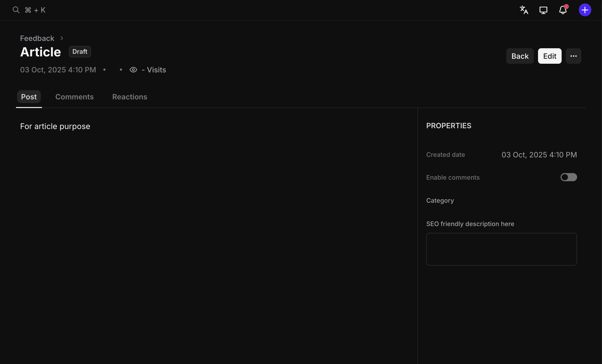
Task: Click the Category property row
Action: click(x=440, y=201)
